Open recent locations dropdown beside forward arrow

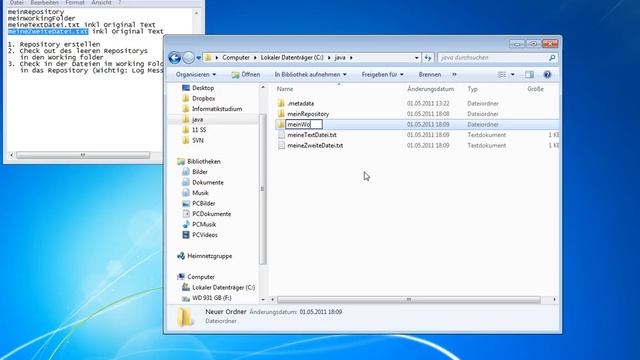tap(198, 58)
